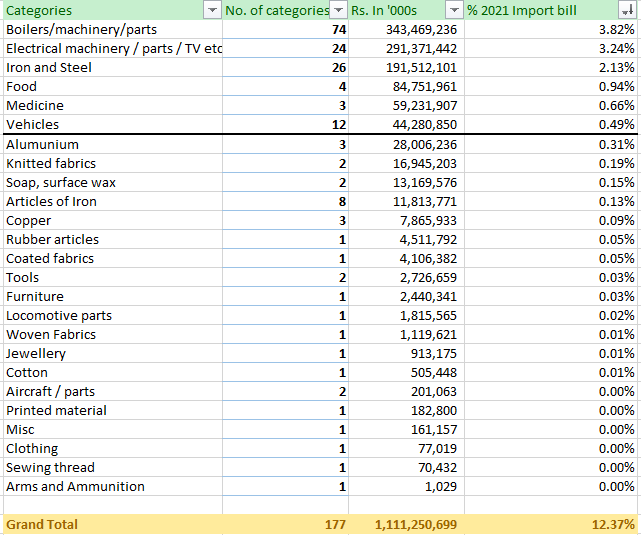Click the Food category cell

[x=113, y=87]
